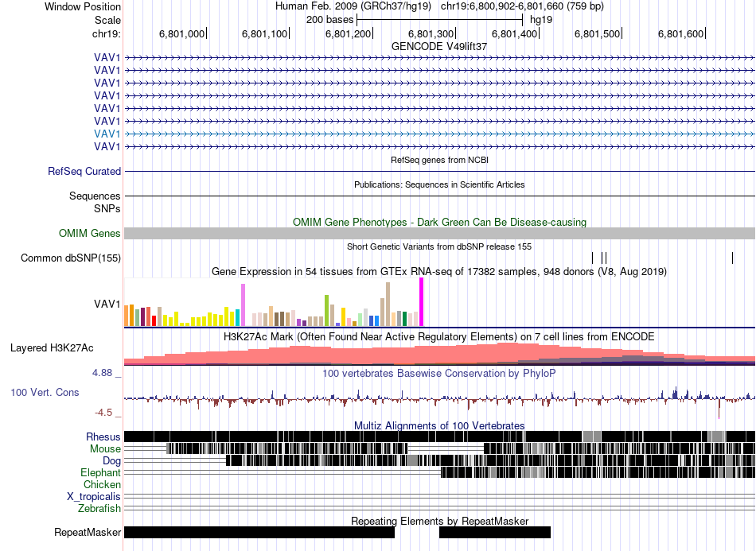Click the gray OMIM Genes bar
756x551 pixels.
coord(440,234)
